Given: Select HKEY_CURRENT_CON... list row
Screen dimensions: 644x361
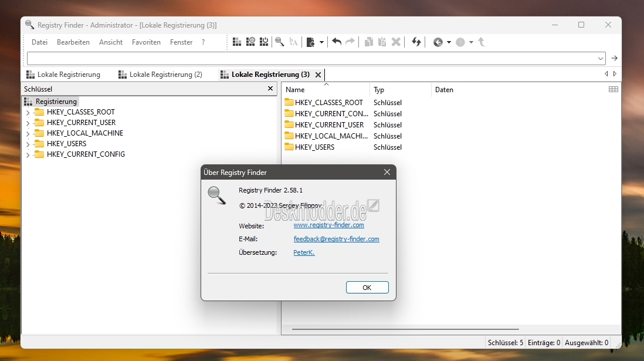Looking at the screenshot, I should pos(327,113).
